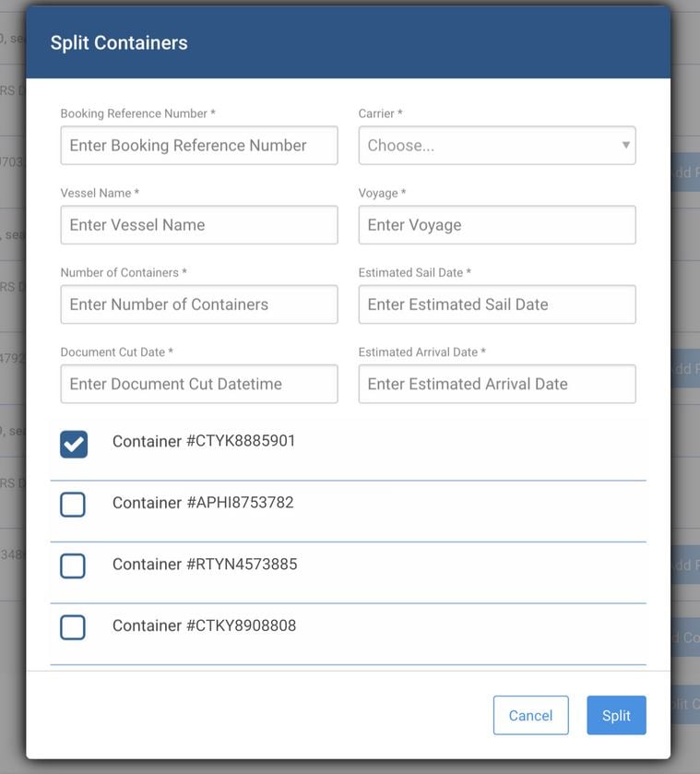This screenshot has width=700, height=774.
Task: Open the Estimated Arrival Date field
Action: (497, 384)
